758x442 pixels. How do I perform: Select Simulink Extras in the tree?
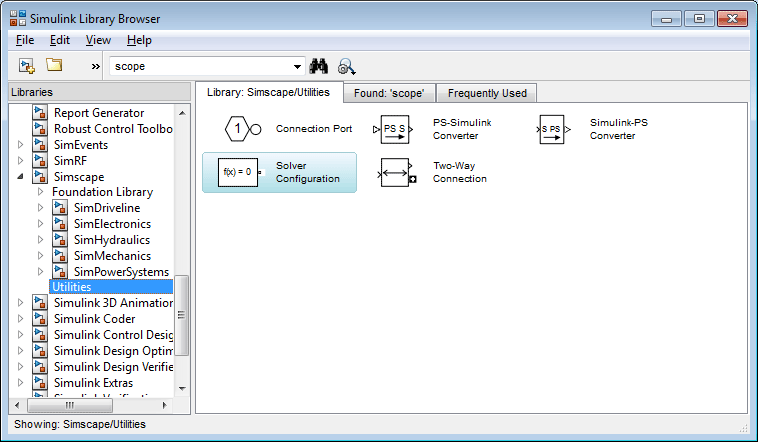pyautogui.click(x=93, y=383)
